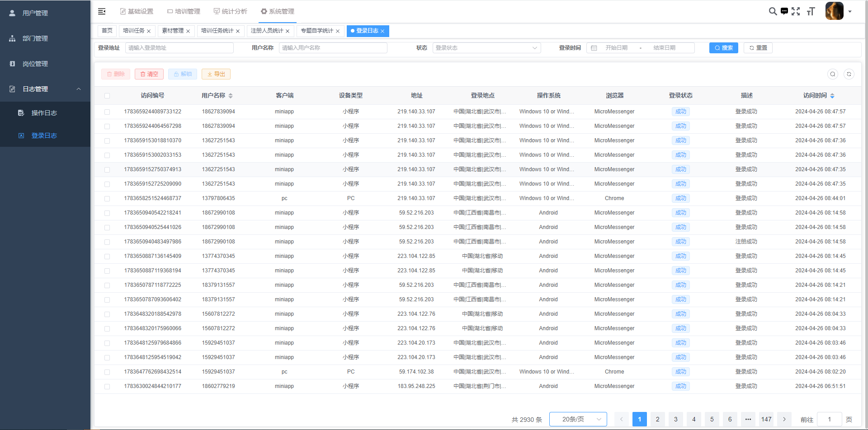
Task: Focus the 用户名称 input field
Action: pyautogui.click(x=333, y=48)
